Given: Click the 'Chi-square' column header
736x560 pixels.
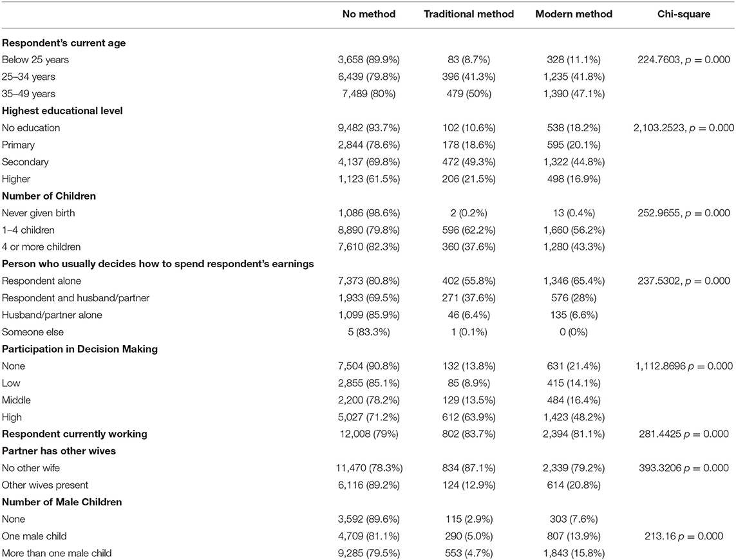Looking at the screenshot, I should [x=683, y=14].
